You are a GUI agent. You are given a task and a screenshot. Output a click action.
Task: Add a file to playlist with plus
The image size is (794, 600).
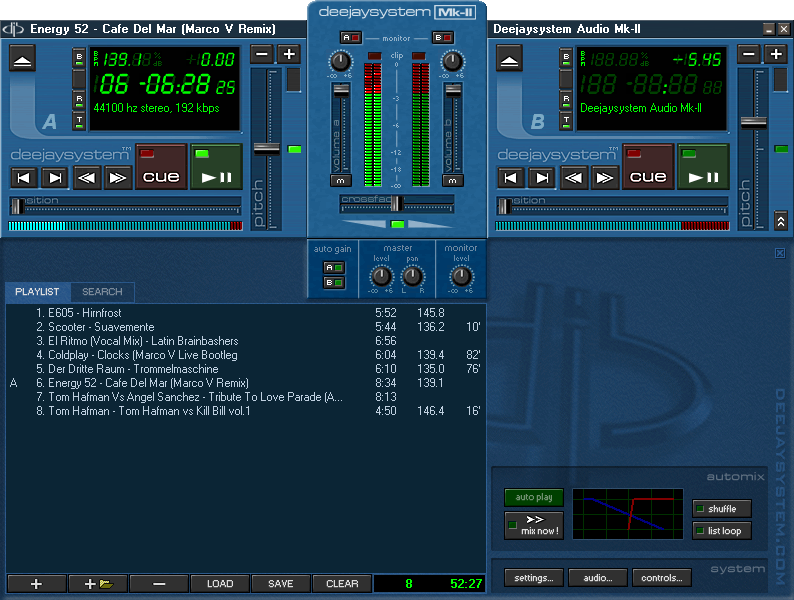coord(36,584)
